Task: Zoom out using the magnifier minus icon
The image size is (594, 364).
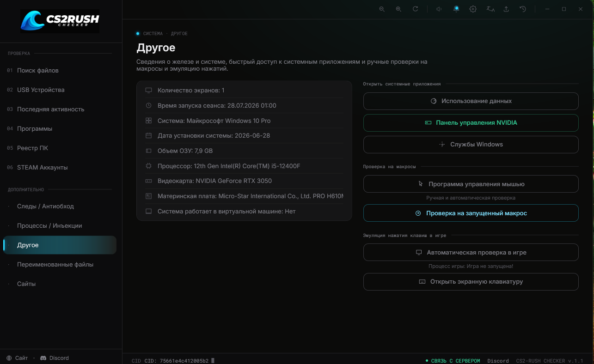Action: 382,9
